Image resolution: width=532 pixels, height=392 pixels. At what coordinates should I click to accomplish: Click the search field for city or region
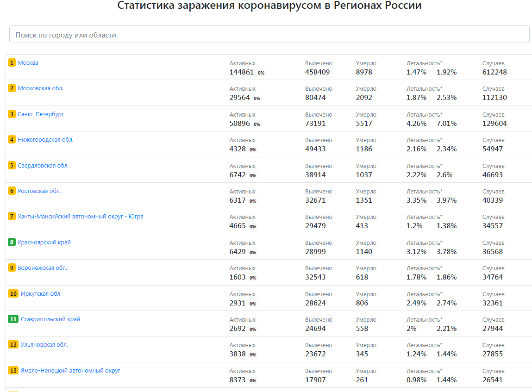tap(269, 35)
